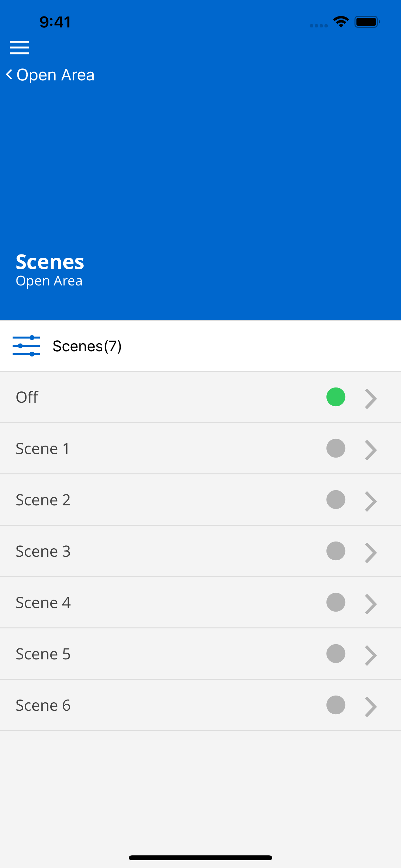The width and height of the screenshot is (401, 868).
Task: Expand the Off scene details chevron
Action: point(371,398)
